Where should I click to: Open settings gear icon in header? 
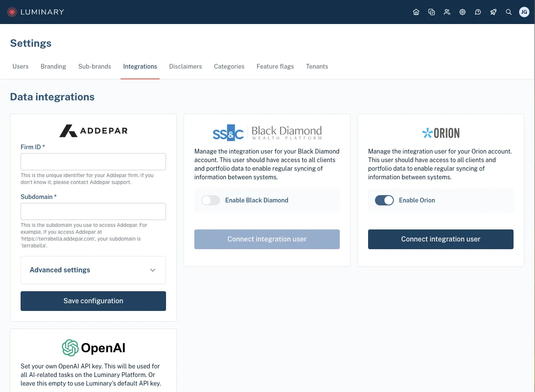pyautogui.click(x=462, y=12)
